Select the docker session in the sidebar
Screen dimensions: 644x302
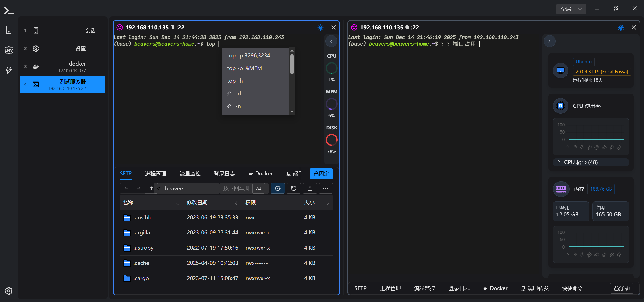pyautogui.click(x=63, y=67)
